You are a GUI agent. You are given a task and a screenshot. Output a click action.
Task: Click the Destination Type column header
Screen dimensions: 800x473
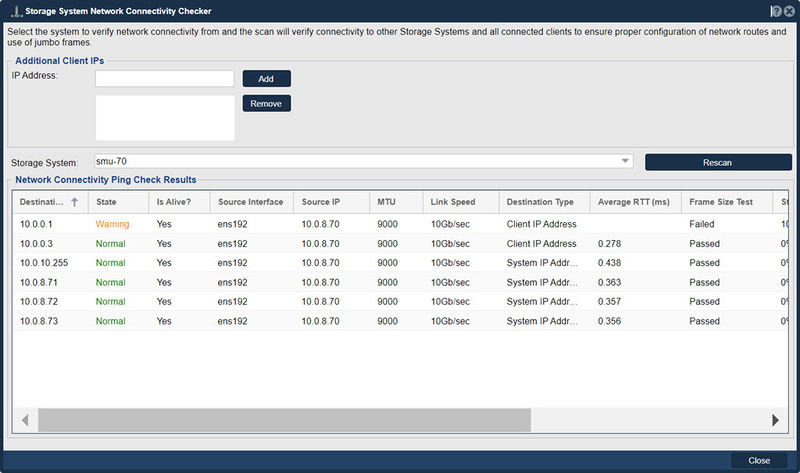pos(544,202)
